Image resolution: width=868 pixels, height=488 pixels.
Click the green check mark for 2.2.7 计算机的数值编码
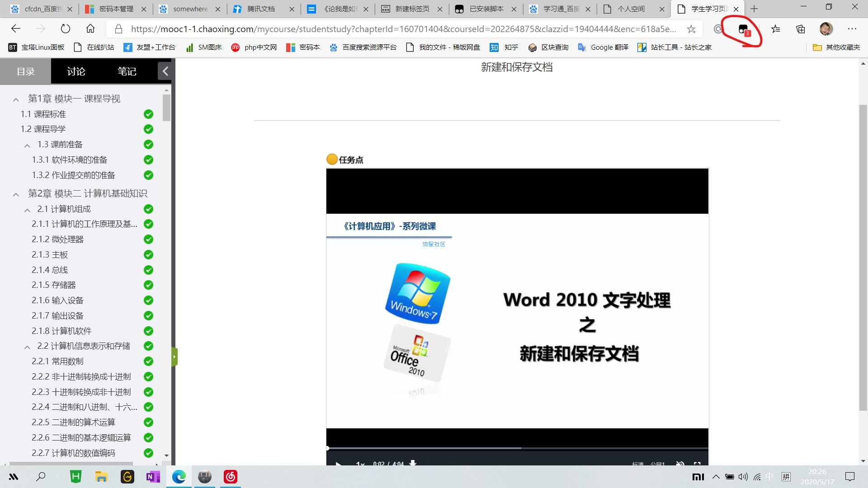tap(148, 453)
